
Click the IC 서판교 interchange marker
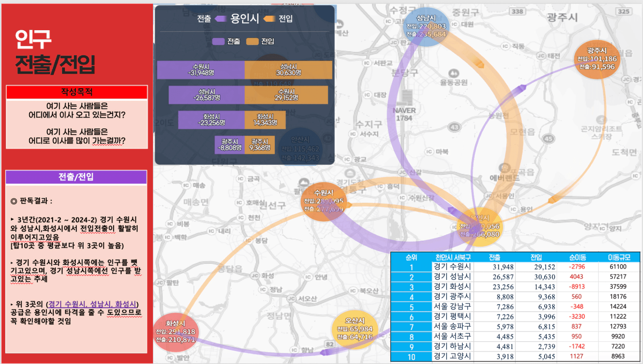[367, 63]
